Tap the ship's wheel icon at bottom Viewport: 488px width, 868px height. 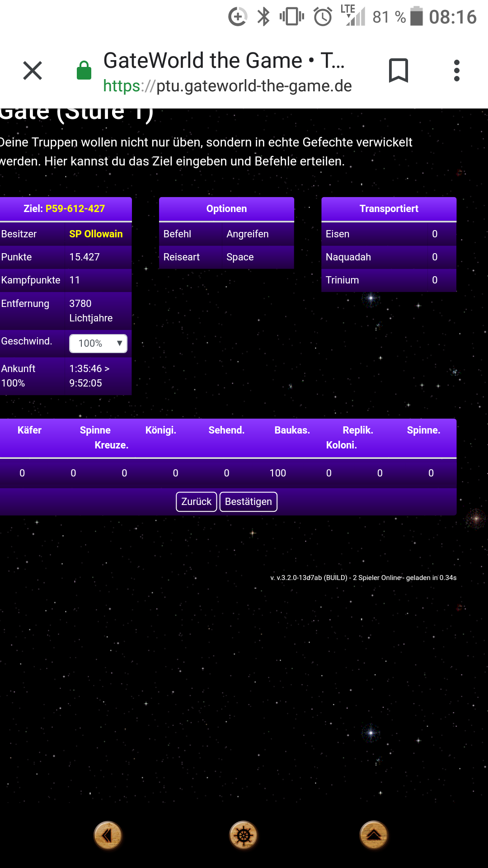[x=244, y=835]
